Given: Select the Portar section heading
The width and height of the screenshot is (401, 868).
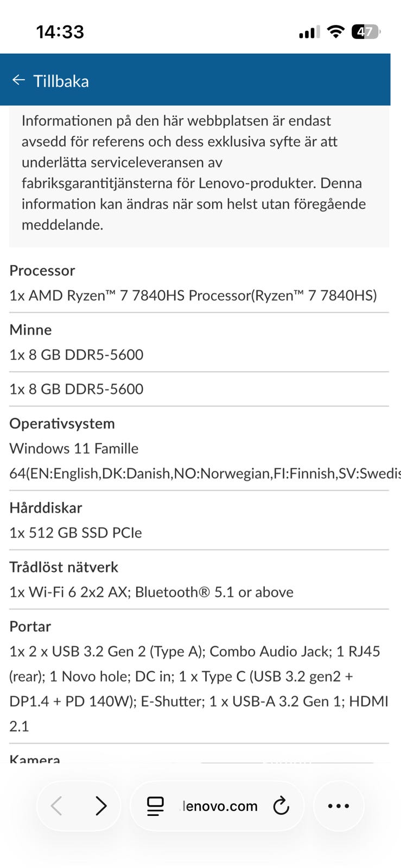Looking at the screenshot, I should pyautogui.click(x=30, y=626).
